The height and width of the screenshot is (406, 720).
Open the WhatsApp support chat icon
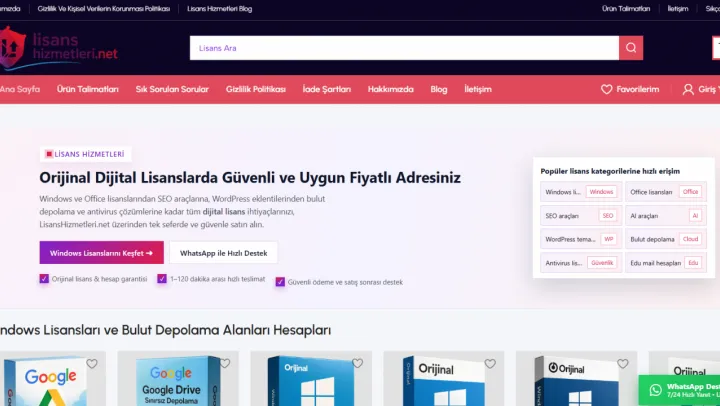click(x=656, y=389)
